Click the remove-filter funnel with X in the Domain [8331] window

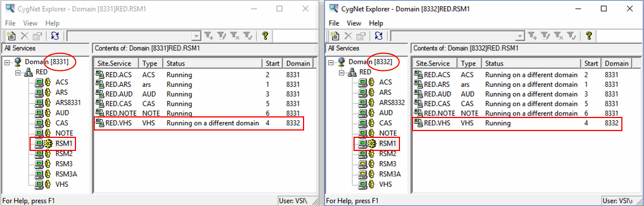point(235,36)
